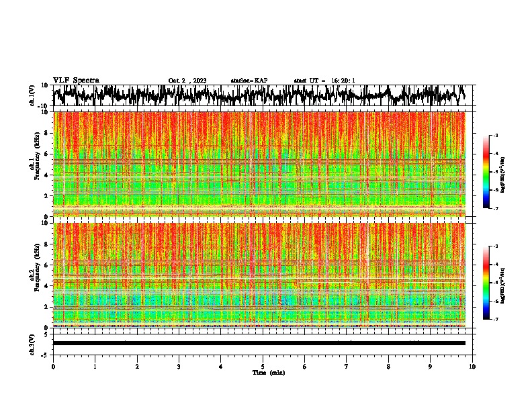Click time axis tick label "6"
This screenshot has width=532, height=411.
tap(305, 367)
